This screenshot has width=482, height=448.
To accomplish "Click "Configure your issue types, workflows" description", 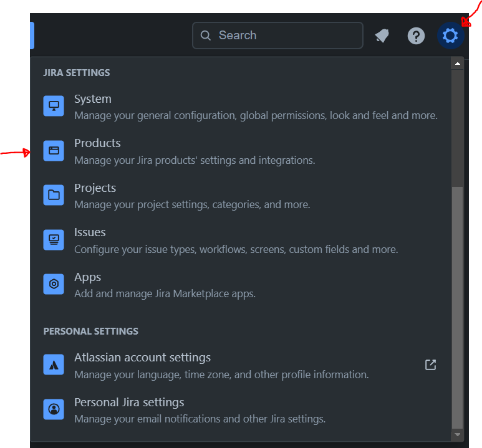I will 236,249.
